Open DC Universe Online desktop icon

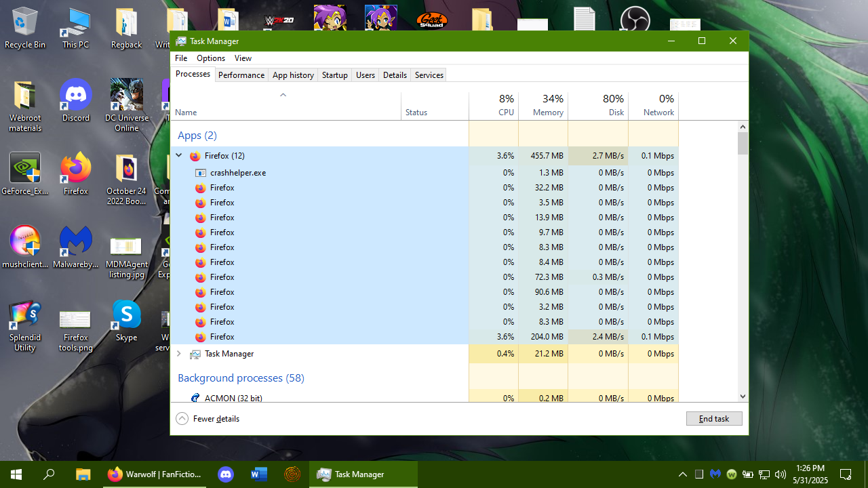tap(127, 105)
